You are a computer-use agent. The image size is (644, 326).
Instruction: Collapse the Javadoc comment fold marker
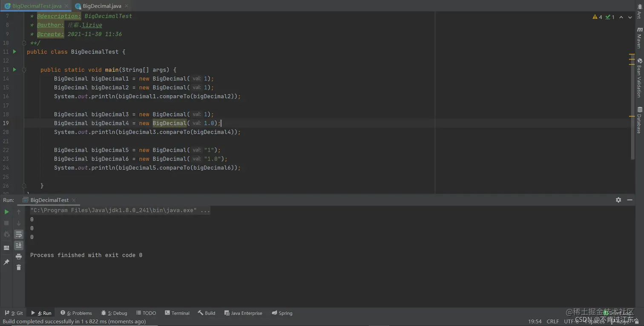coord(25,43)
